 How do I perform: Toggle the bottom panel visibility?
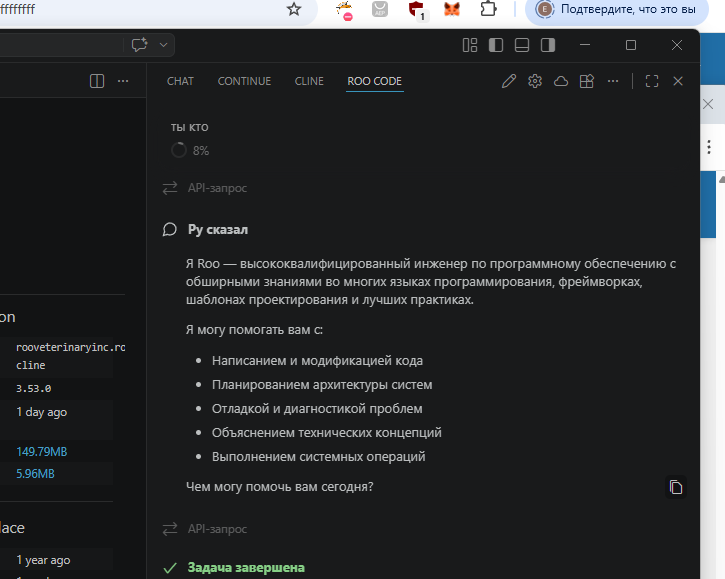tap(522, 45)
